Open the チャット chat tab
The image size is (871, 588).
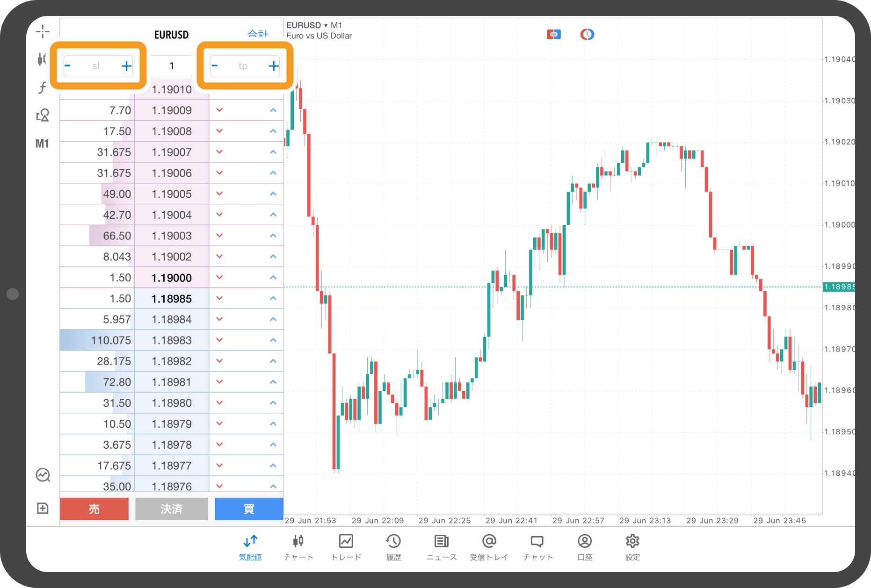[x=537, y=547]
